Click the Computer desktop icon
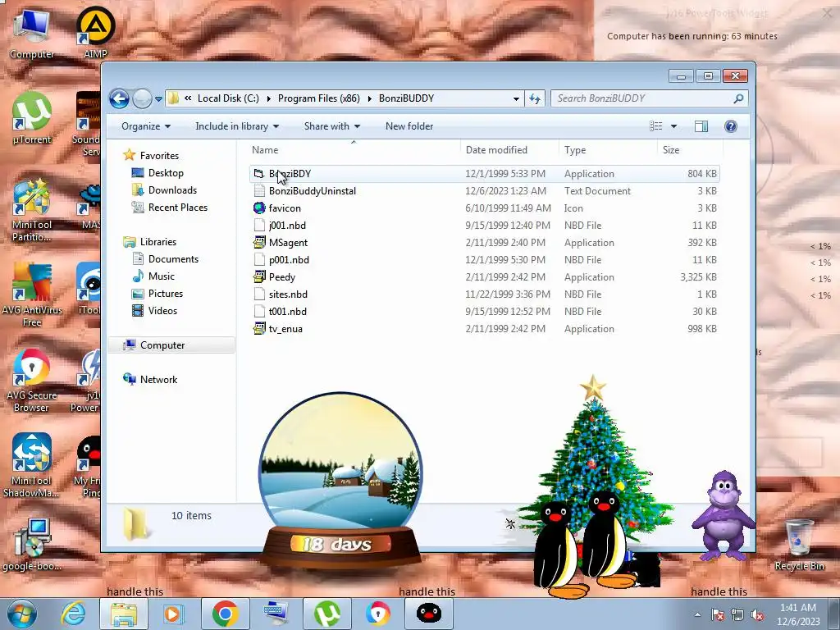The image size is (840, 630). click(x=32, y=34)
